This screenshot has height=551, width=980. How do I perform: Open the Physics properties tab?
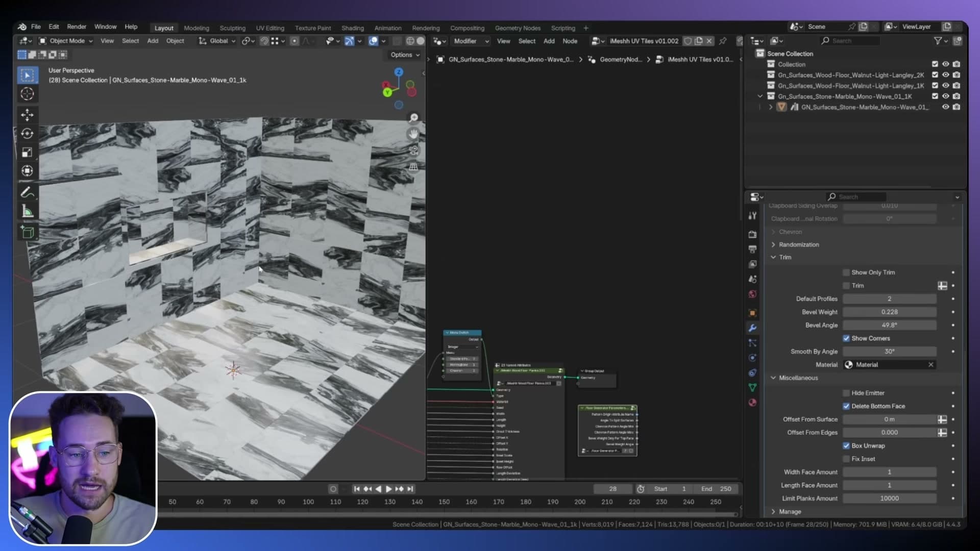[752, 358]
